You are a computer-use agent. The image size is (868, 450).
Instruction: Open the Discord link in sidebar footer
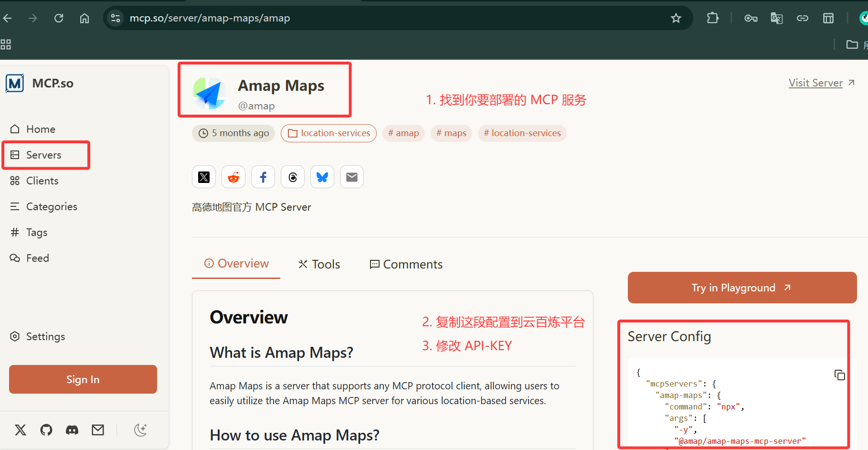[x=72, y=430]
